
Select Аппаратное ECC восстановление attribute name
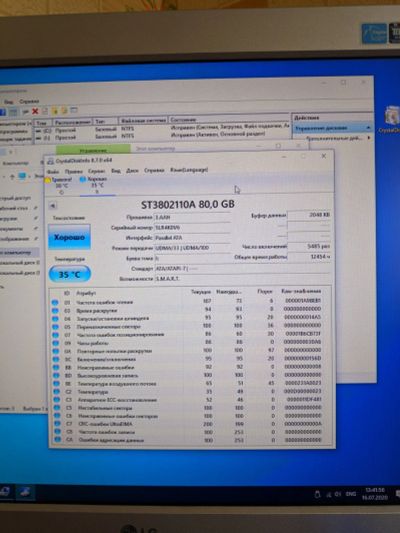pyautogui.click(x=117, y=400)
